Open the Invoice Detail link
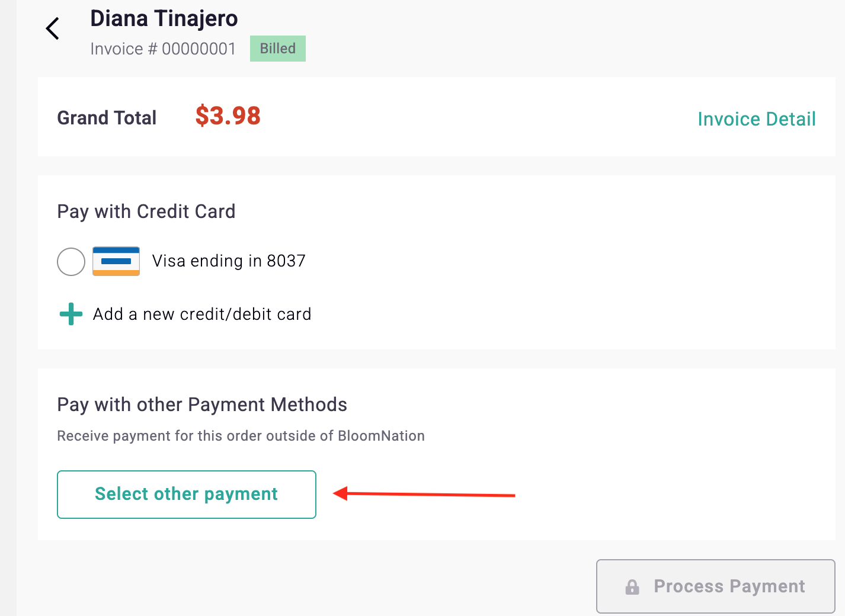The height and width of the screenshot is (616, 845). [757, 119]
